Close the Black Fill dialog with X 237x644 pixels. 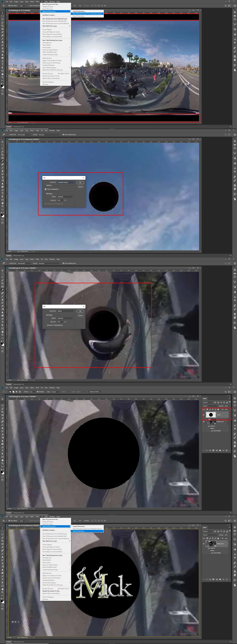tap(84, 307)
